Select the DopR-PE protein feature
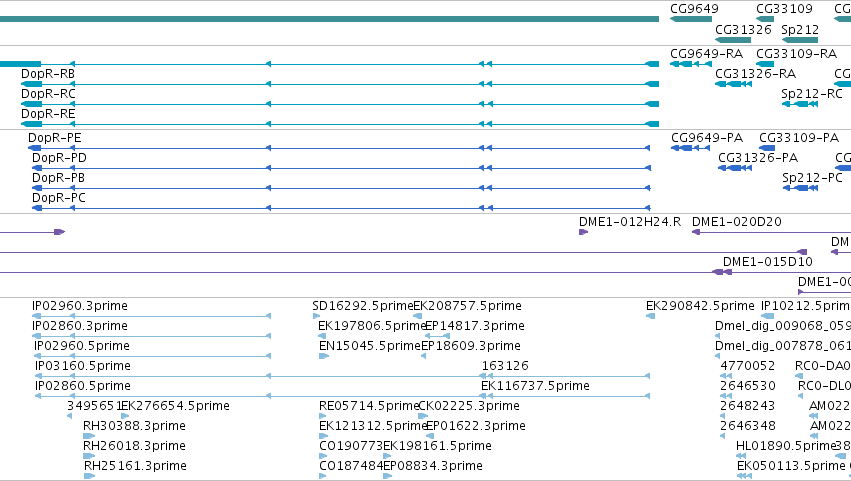Screen dimensions: 851x481 (x=339, y=148)
